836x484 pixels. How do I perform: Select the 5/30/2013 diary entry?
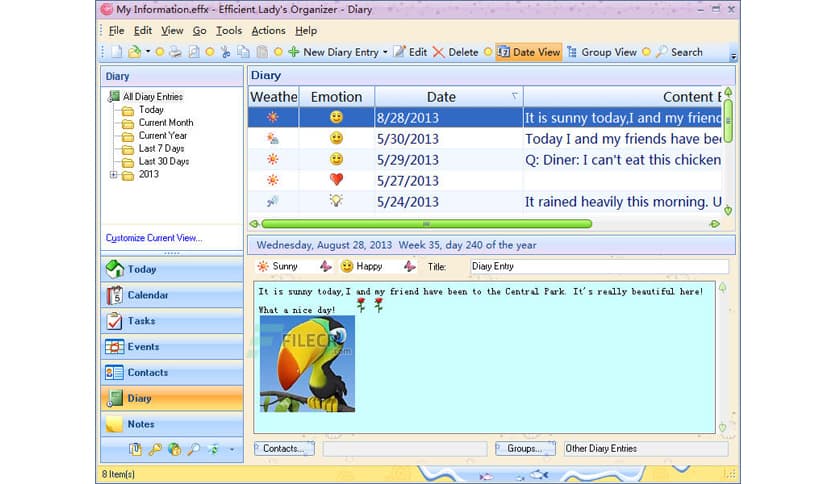[x=485, y=139]
